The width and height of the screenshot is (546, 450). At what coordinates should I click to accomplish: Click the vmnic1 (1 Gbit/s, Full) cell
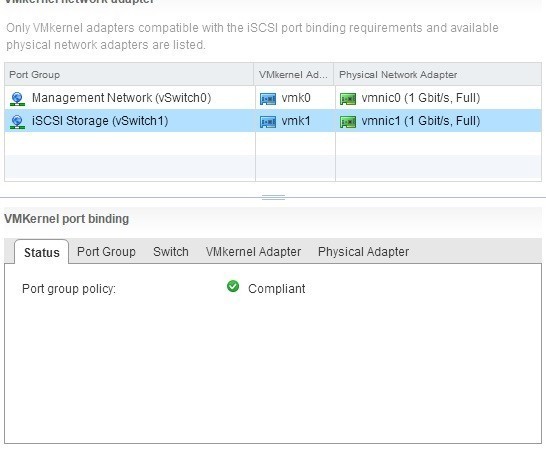[438, 121]
